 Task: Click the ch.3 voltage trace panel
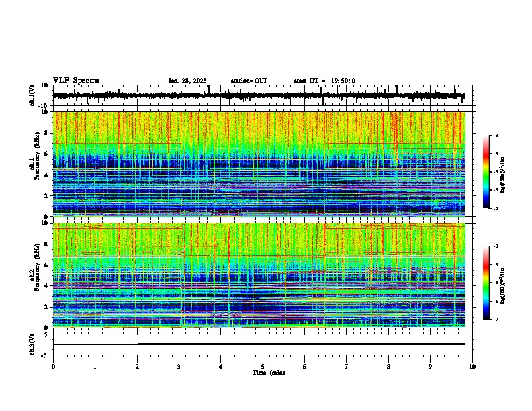click(264, 345)
